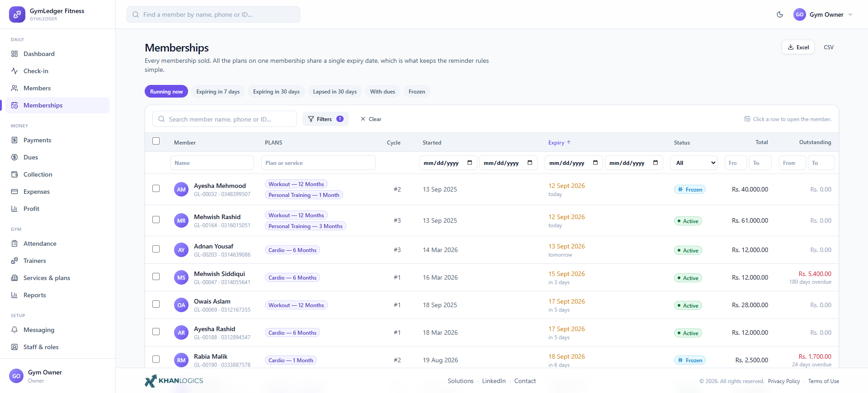Click the Dashboard grid icon in sidebar
868x393 pixels.
(14, 54)
